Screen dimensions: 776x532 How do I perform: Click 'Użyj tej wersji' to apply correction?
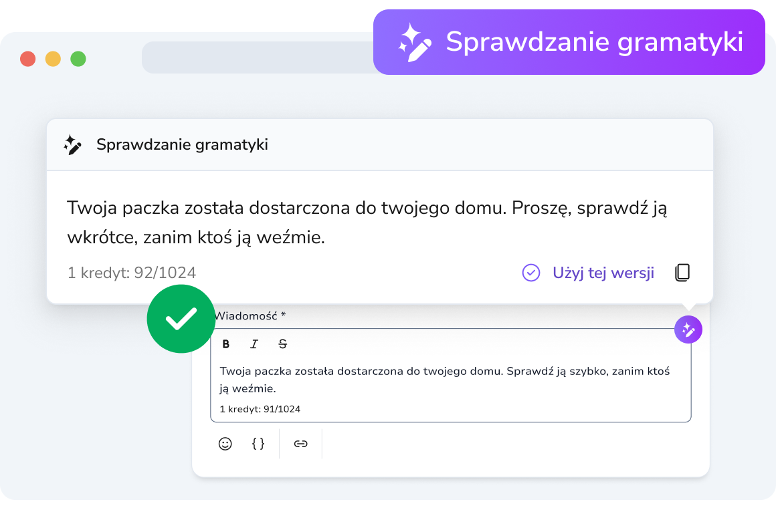[603, 273]
